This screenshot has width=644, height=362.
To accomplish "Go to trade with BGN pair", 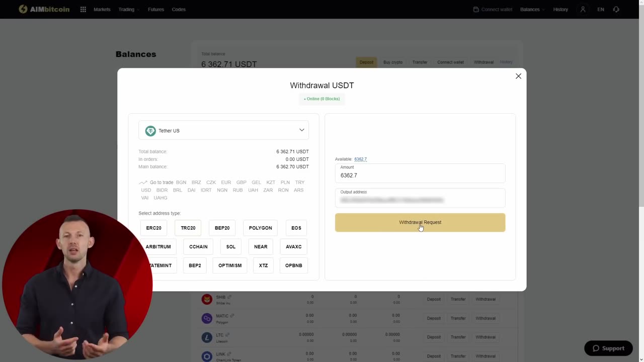I will pyautogui.click(x=181, y=183).
